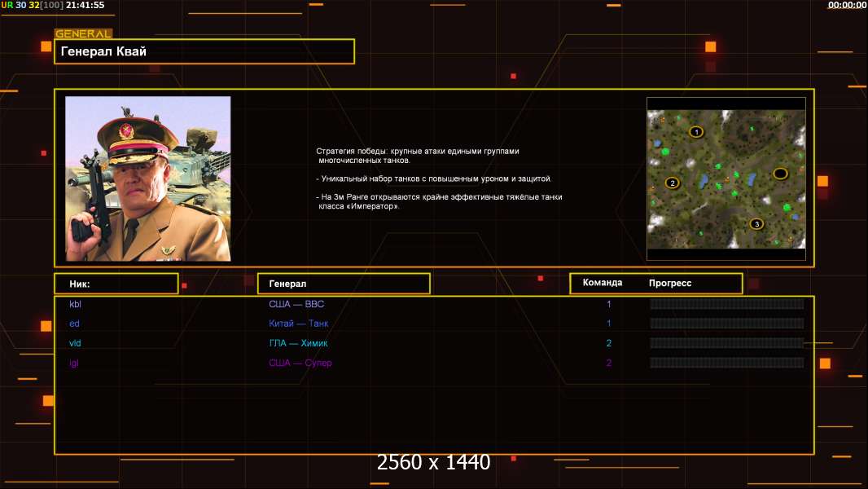This screenshot has width=868, height=489.
Task: Click the loading progress bar for vld
Action: (727, 343)
